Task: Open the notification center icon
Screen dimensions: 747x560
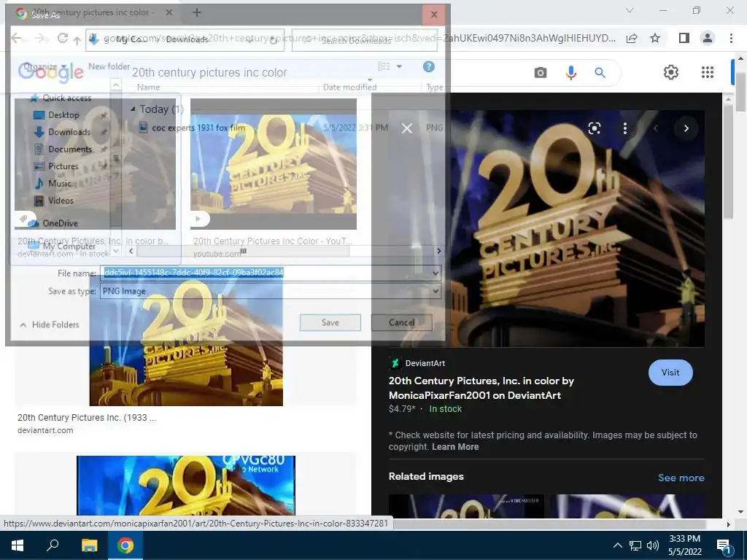Action: tap(724, 547)
